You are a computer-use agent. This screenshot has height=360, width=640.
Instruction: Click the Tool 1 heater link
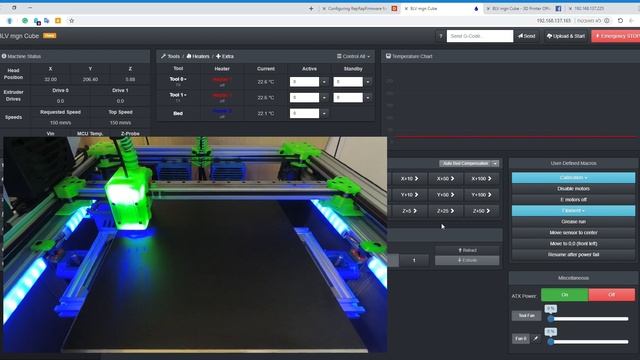point(222,95)
